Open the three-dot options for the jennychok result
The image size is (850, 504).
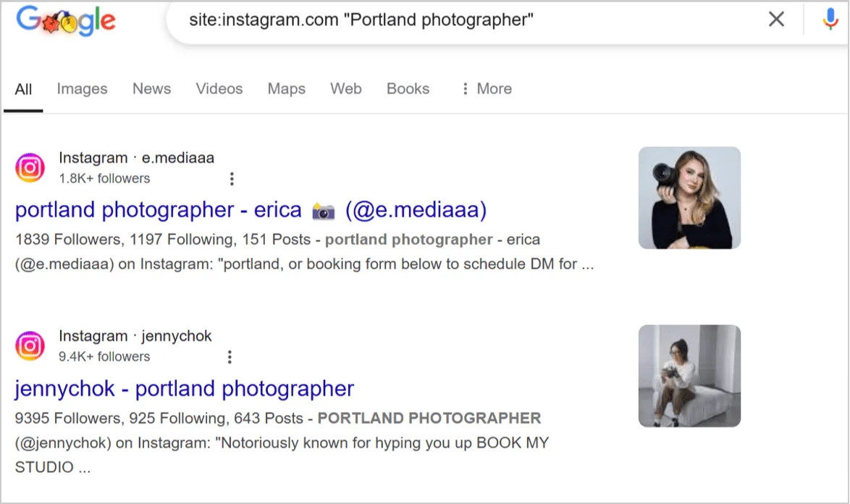pyautogui.click(x=230, y=356)
